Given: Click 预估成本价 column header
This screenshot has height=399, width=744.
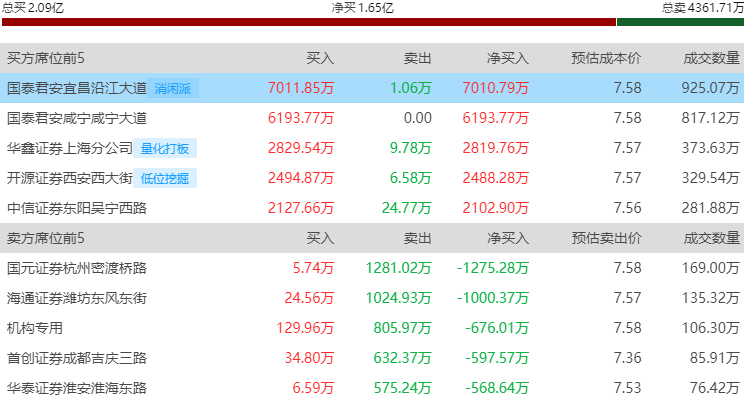Looking at the screenshot, I should coord(606,58).
